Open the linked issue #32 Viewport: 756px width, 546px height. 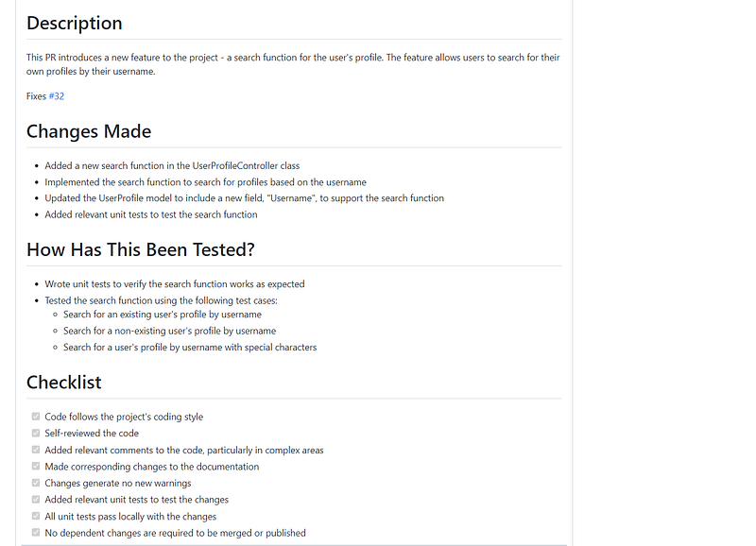pos(57,96)
